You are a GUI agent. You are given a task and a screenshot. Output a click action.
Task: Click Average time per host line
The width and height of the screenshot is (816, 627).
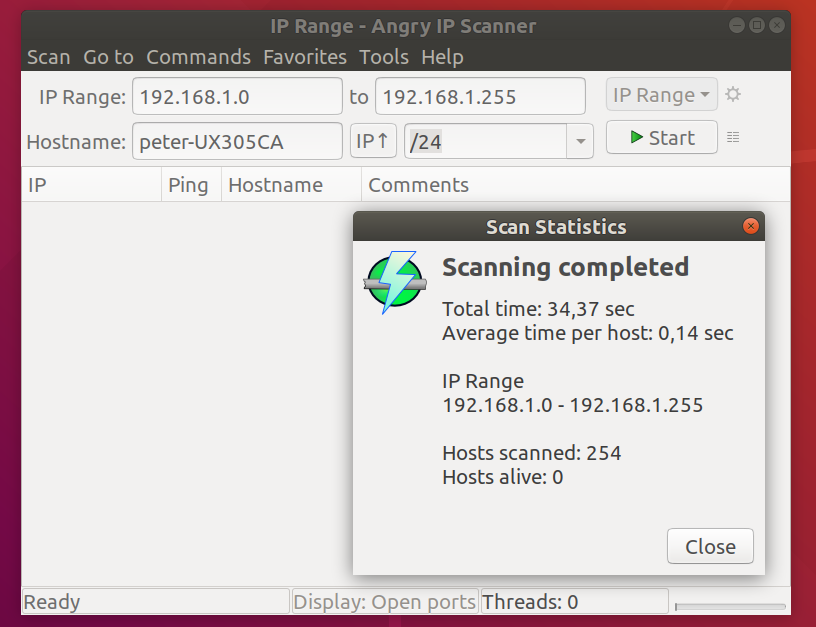[x=588, y=333]
